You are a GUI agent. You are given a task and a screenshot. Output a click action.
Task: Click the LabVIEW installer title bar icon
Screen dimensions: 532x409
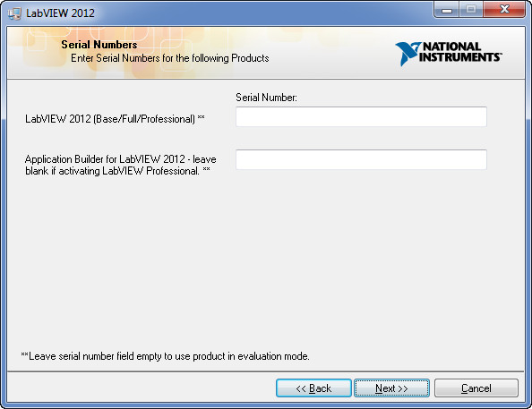14,13
